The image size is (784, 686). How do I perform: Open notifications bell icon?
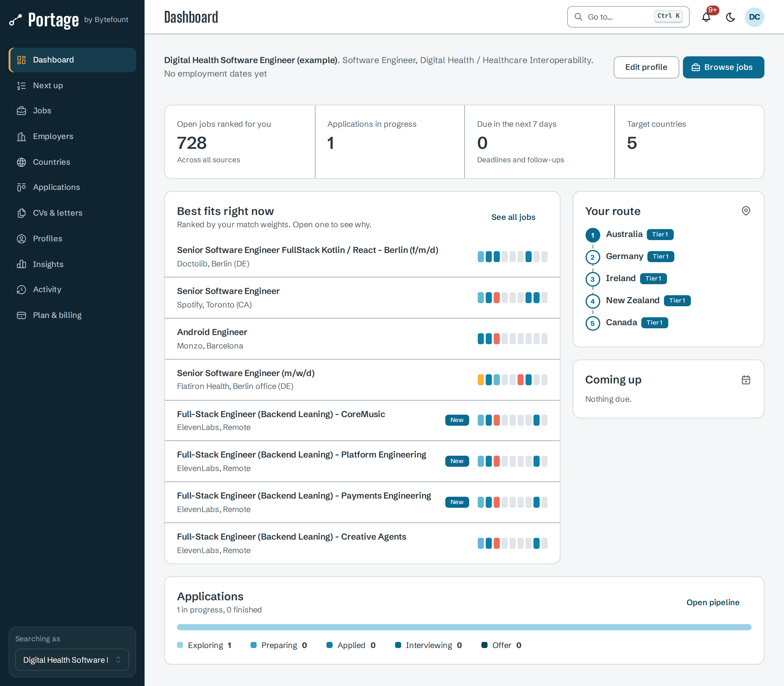tap(706, 17)
